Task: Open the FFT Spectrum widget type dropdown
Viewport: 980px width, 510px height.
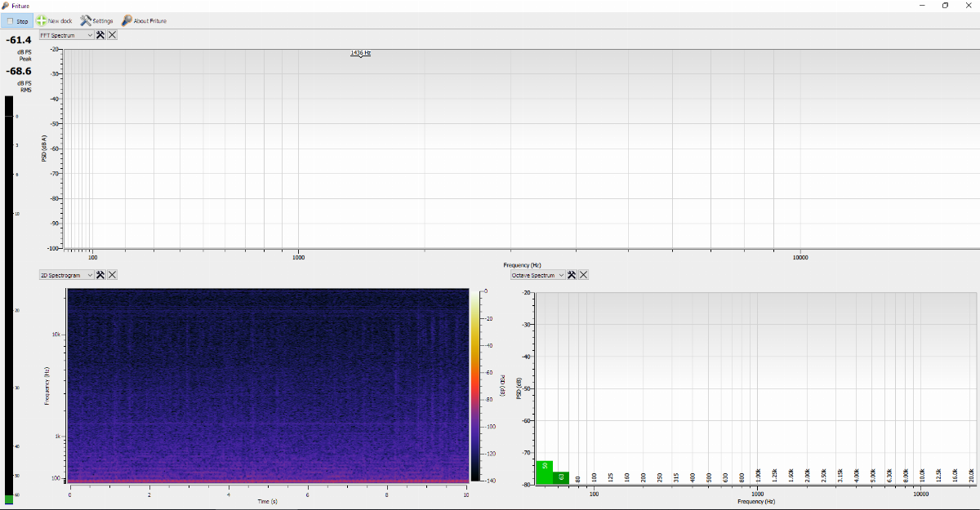Action: 66,35
